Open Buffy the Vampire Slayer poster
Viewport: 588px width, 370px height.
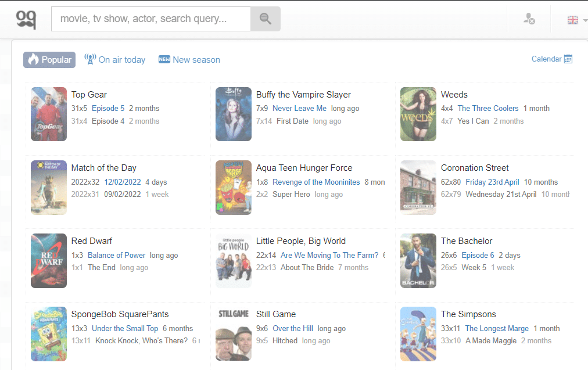click(x=233, y=114)
